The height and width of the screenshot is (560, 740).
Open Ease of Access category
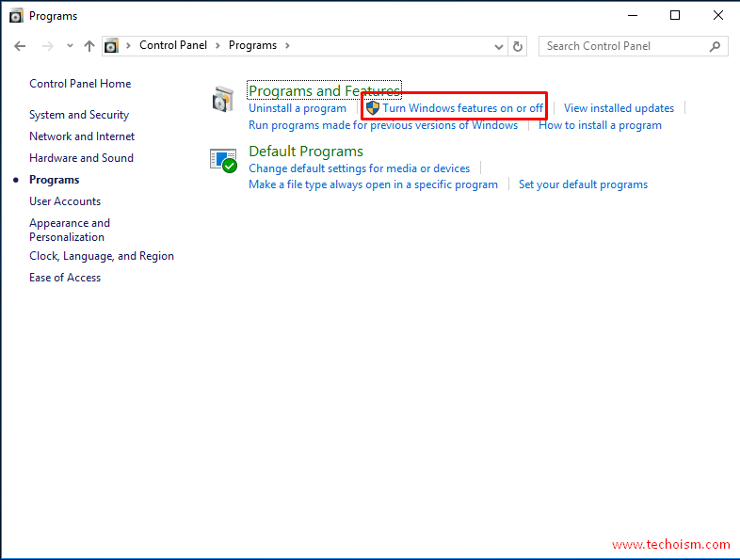click(x=65, y=278)
